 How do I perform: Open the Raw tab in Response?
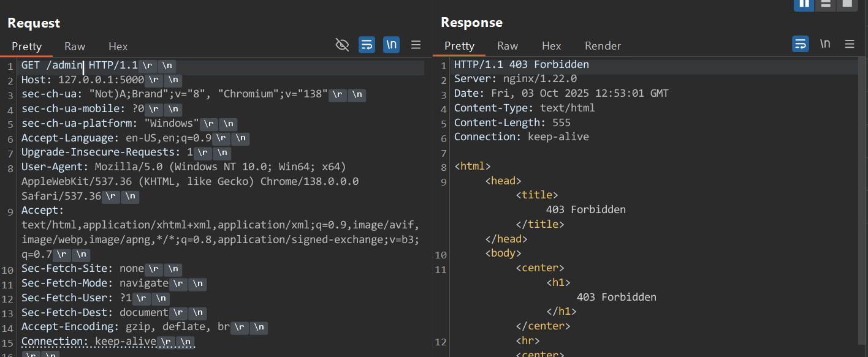click(x=508, y=46)
